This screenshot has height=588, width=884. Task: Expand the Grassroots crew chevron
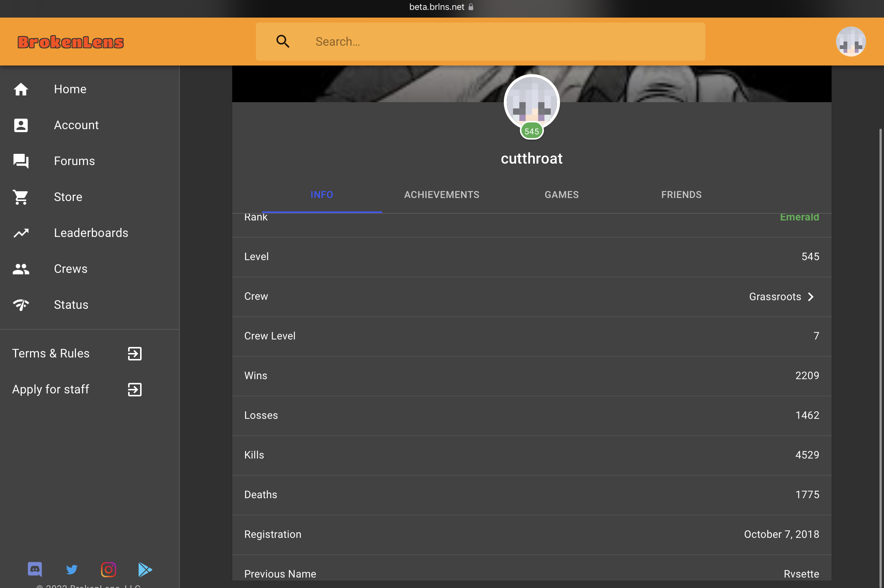point(811,297)
